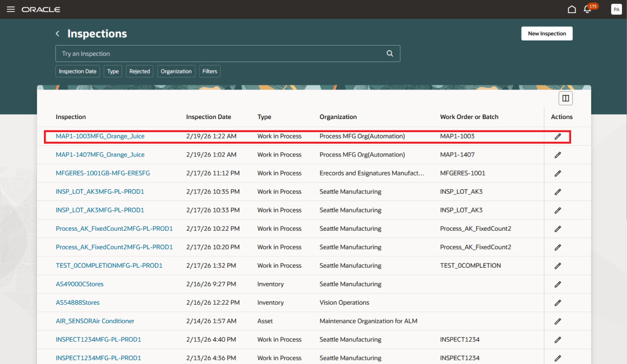Open the Type filter selector
Image resolution: width=627 pixels, height=364 pixels.
pyautogui.click(x=112, y=71)
